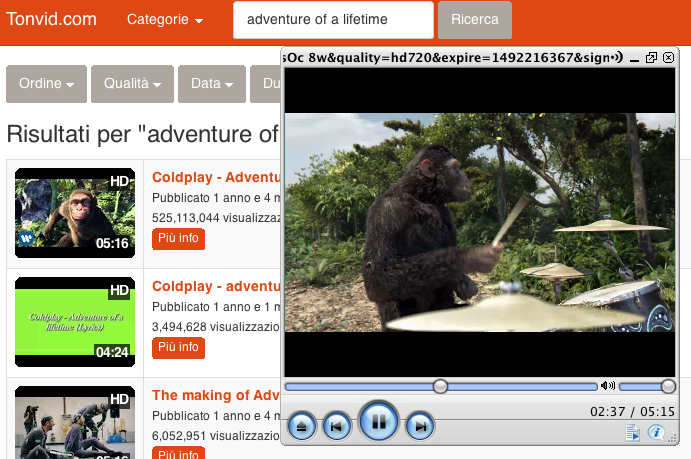The height and width of the screenshot is (459, 691).
Task: Grab the resize grip of the player window
Action: (672, 438)
